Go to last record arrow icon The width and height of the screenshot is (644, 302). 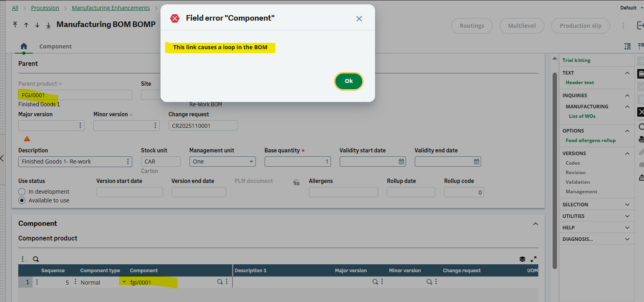click(x=48, y=25)
